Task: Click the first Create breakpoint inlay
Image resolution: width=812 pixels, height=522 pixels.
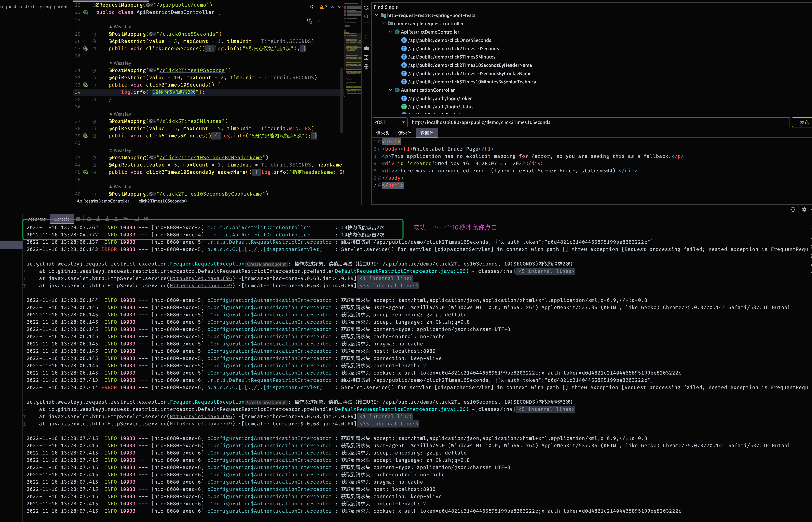Action: (x=266, y=264)
